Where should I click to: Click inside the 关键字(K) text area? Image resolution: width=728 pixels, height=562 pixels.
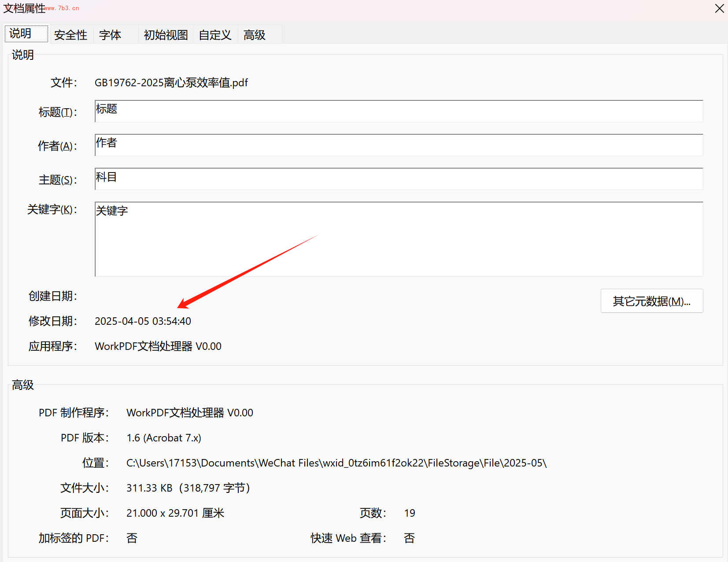point(399,239)
